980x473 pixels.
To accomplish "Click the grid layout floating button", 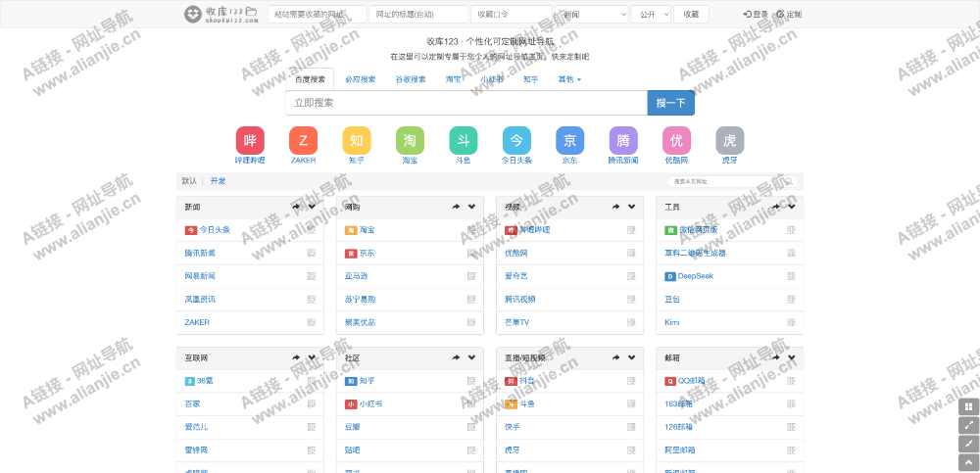I will click(969, 406).
